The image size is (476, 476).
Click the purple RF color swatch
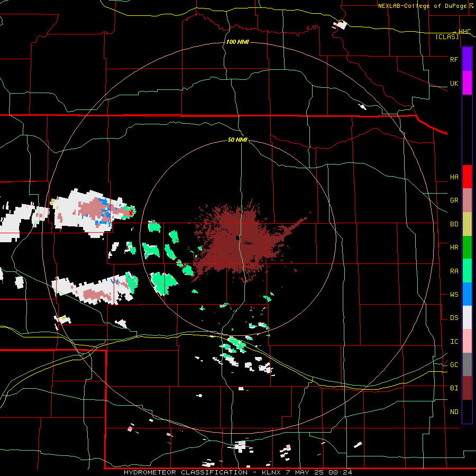pos(467,59)
